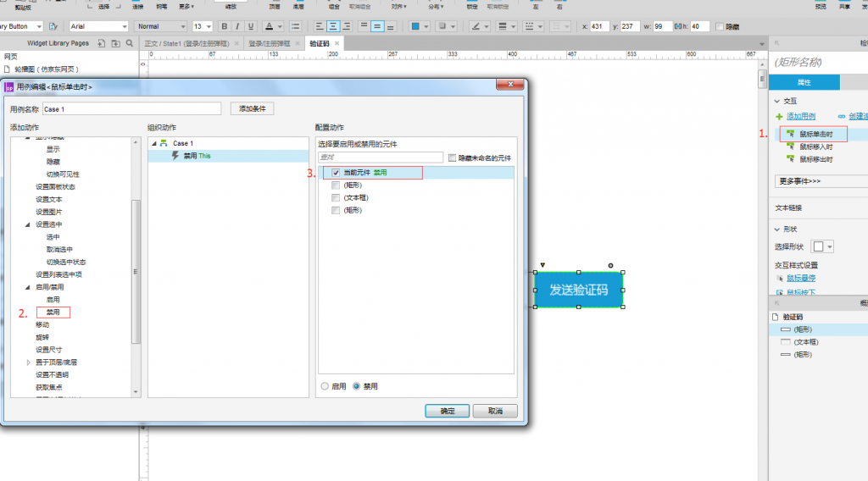This screenshot has width=868, height=481.
Task: Toggle 隐藏未命名的元件 checkbox
Action: (453, 158)
